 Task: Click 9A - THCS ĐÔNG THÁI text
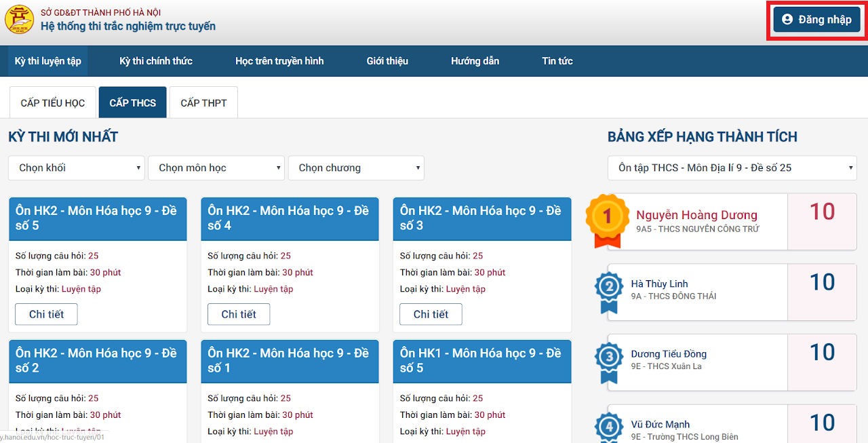(673, 296)
